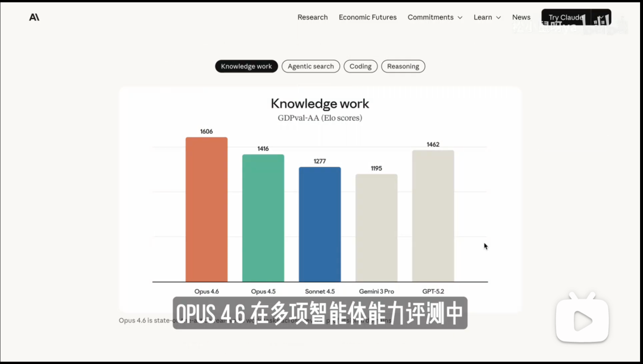Click the 1462 score label
The height and width of the screenshot is (364, 643).
[x=433, y=145]
